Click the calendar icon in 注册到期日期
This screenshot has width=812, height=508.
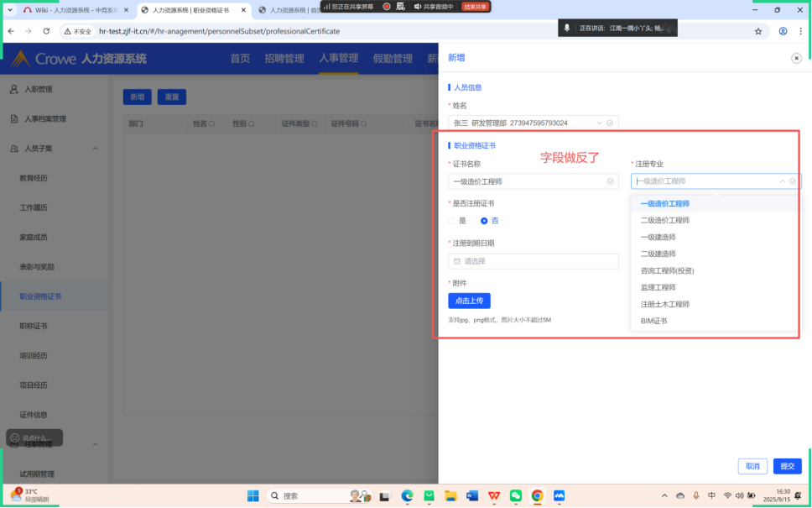point(456,261)
